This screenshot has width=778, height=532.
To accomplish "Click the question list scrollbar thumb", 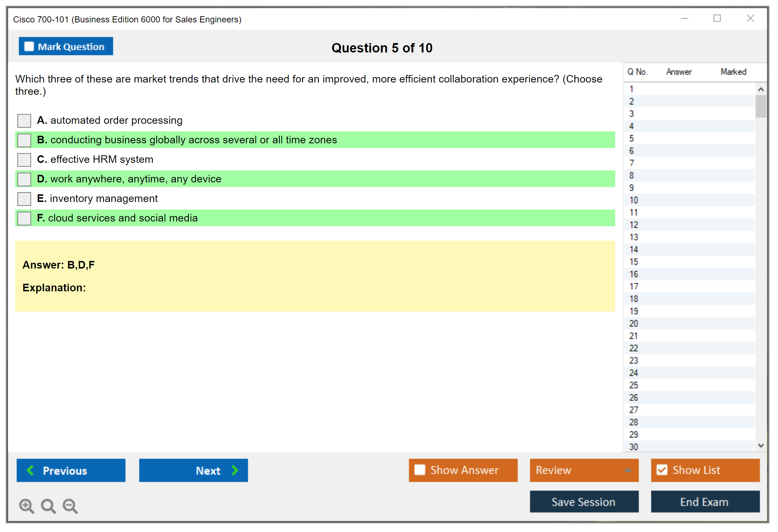I will (761, 106).
